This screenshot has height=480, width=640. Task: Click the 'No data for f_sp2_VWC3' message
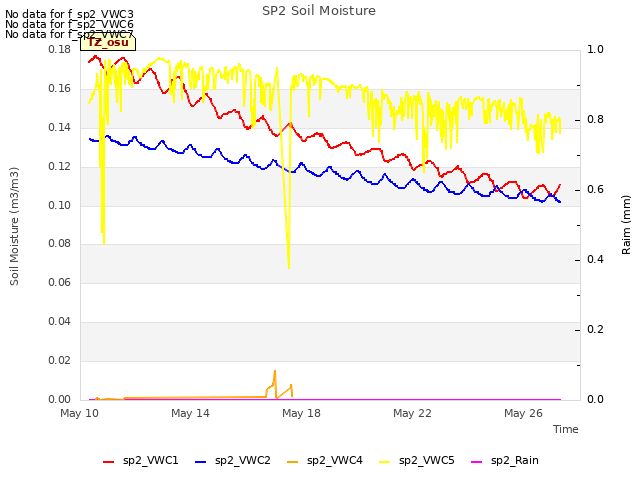(69, 14)
